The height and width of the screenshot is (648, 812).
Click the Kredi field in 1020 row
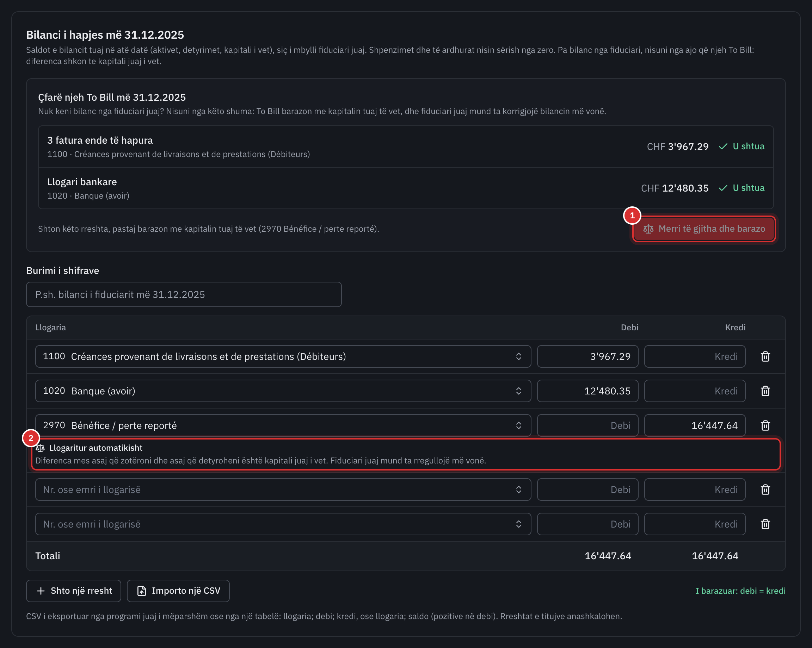695,391
